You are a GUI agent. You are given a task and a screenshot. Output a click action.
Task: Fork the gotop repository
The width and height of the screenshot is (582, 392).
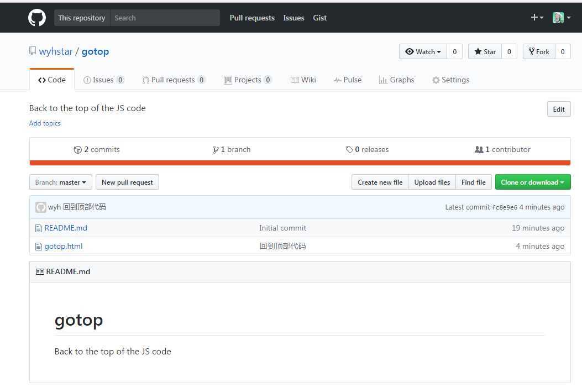click(x=539, y=51)
